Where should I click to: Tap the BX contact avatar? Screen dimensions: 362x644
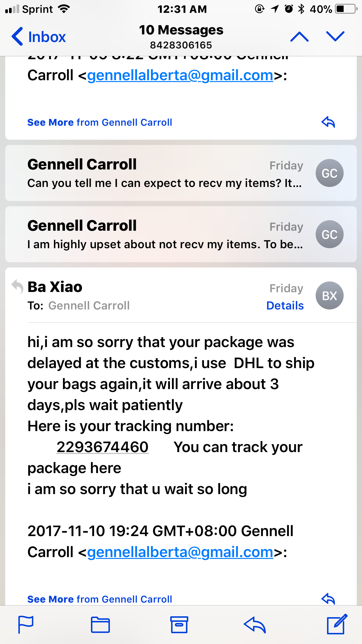click(329, 295)
